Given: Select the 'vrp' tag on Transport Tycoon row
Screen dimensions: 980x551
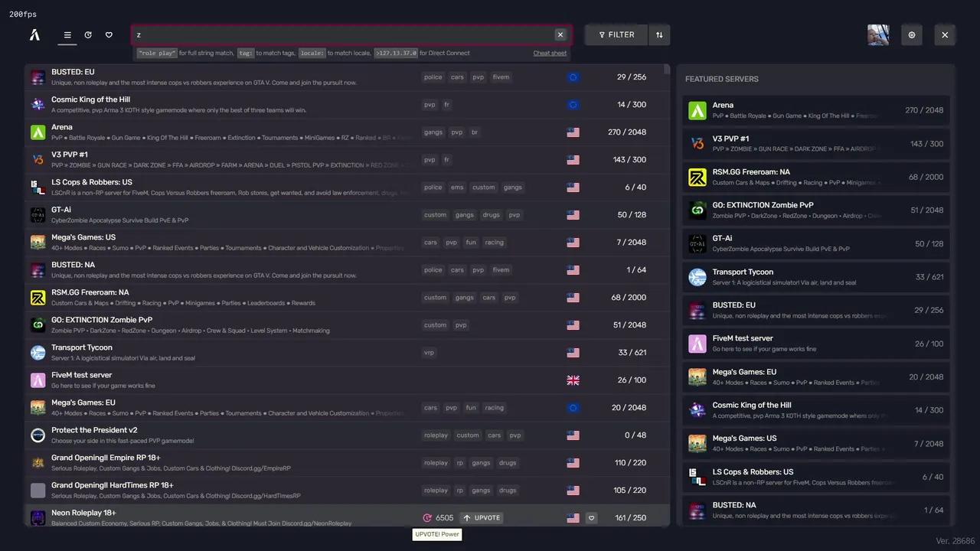Looking at the screenshot, I should click(429, 353).
